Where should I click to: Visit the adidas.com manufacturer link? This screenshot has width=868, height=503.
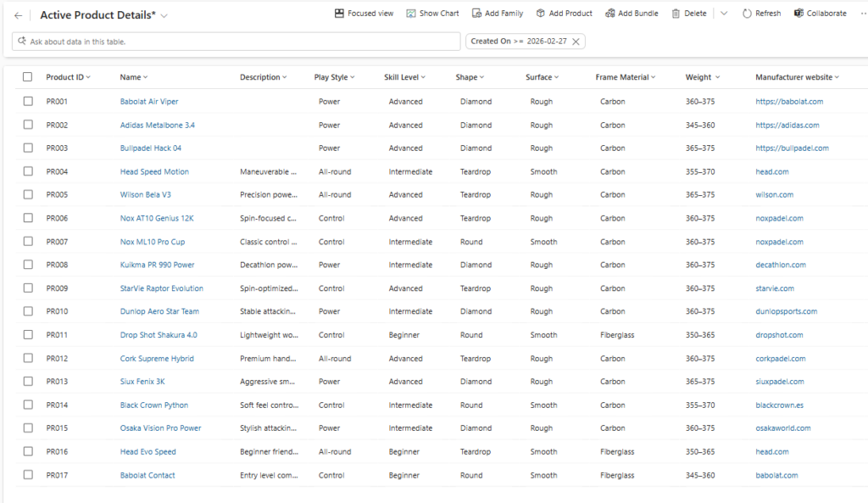click(x=787, y=124)
